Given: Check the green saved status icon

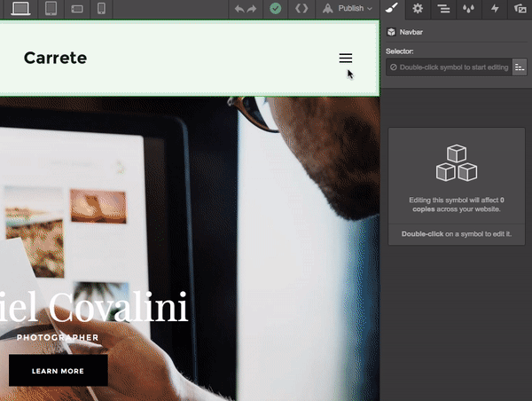Looking at the screenshot, I should [x=275, y=9].
